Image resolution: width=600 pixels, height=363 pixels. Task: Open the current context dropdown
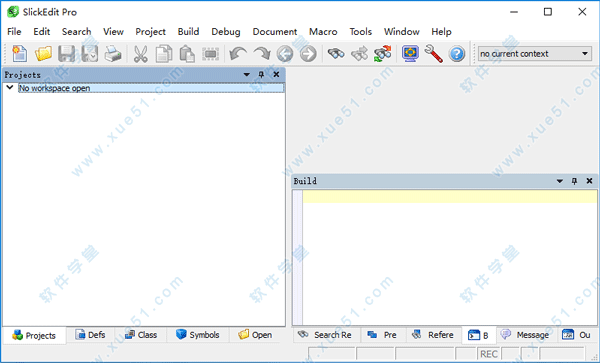coord(535,54)
